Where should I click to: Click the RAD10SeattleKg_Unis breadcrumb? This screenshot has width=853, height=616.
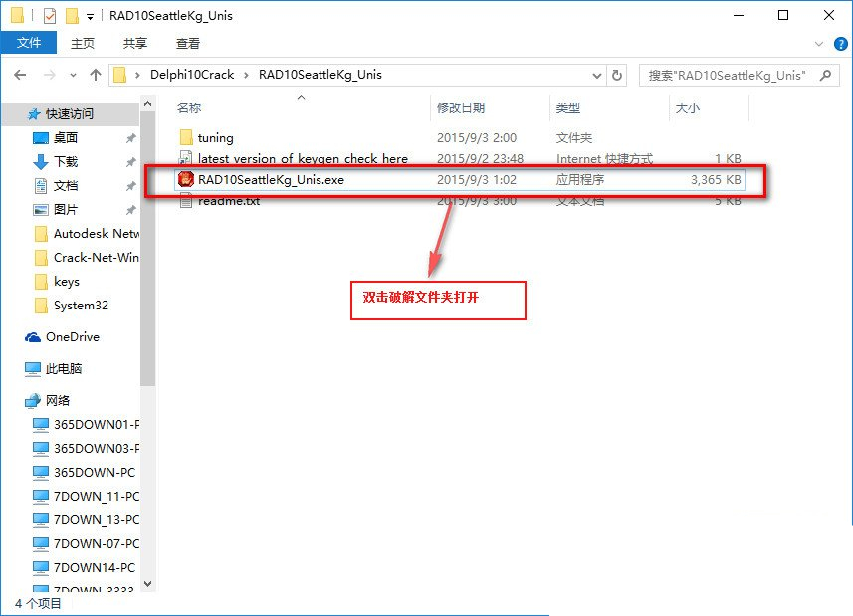(320, 75)
